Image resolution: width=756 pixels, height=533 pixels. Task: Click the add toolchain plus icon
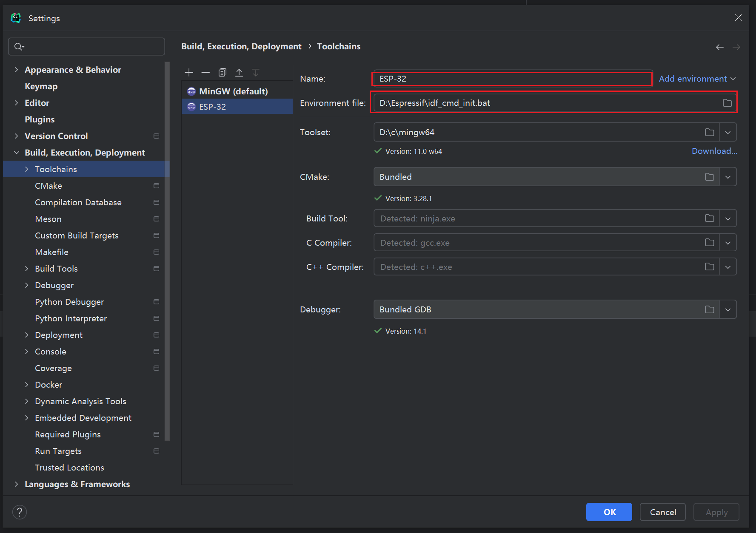click(x=189, y=73)
